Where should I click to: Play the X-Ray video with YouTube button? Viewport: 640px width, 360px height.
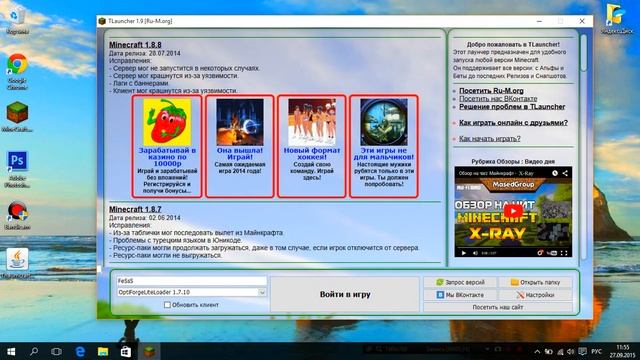(x=513, y=211)
